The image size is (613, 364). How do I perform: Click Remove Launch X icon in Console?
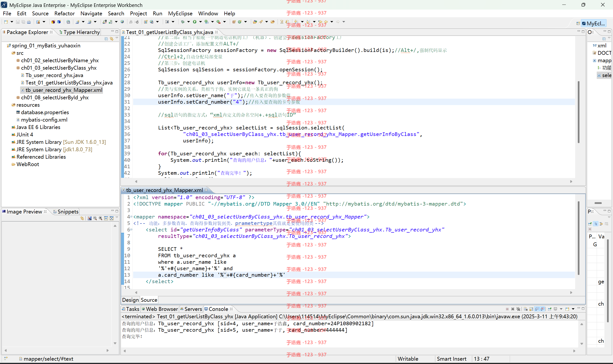[x=513, y=309]
